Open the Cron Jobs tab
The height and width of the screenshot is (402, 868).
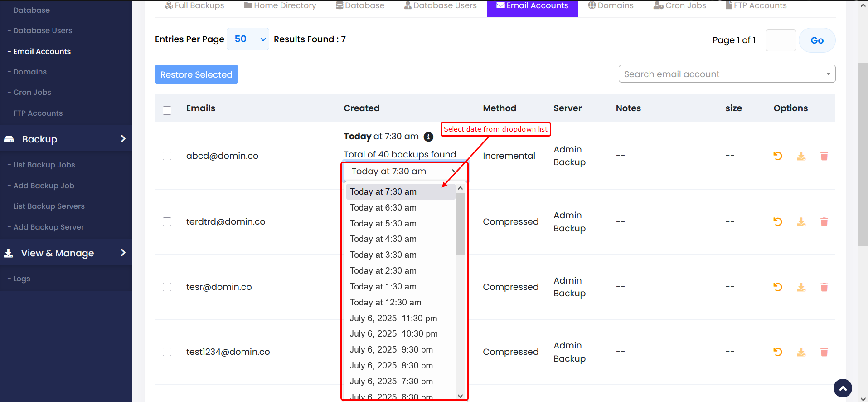[x=679, y=6]
